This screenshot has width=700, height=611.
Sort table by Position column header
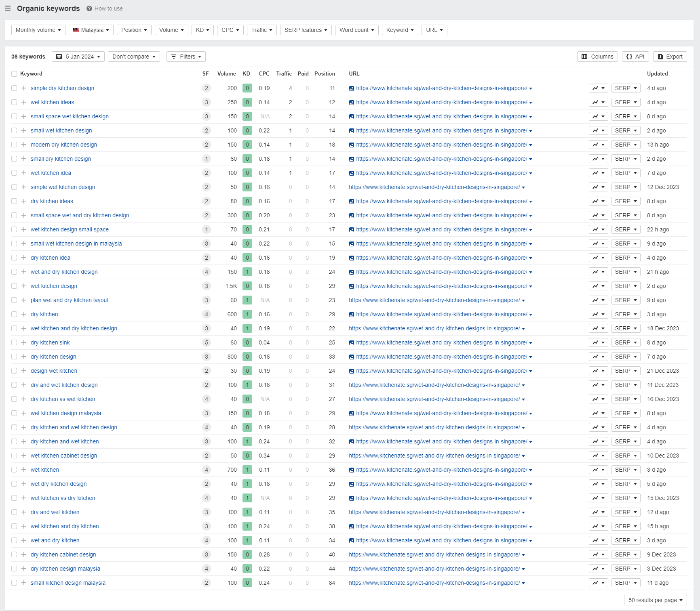pyautogui.click(x=325, y=73)
